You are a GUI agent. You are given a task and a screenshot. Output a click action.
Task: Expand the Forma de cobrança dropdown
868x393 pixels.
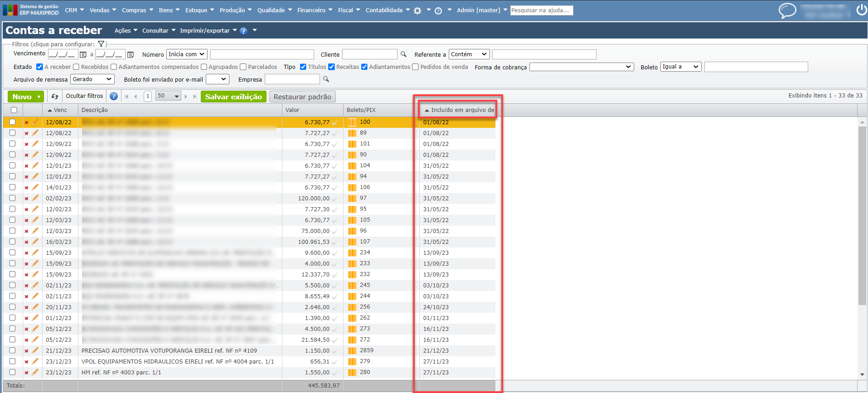coord(581,67)
